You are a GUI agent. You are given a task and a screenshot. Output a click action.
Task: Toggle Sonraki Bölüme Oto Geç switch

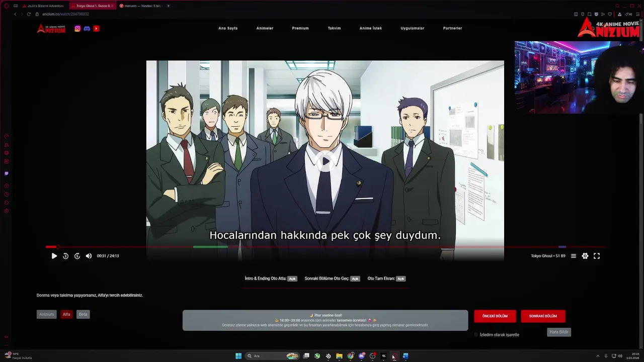tap(355, 279)
